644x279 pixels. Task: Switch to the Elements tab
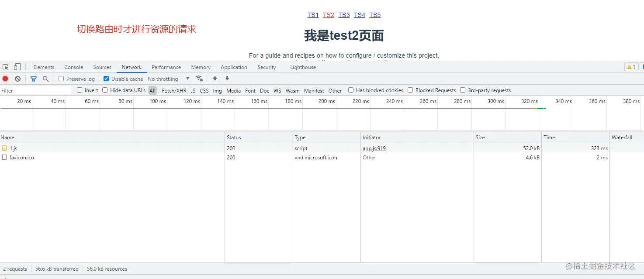click(x=44, y=67)
